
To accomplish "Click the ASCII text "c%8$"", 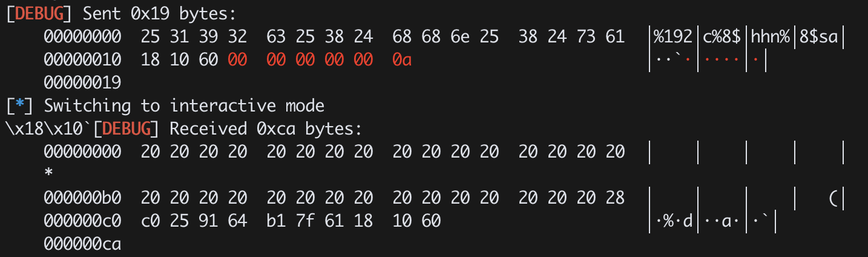I will 722,37.
